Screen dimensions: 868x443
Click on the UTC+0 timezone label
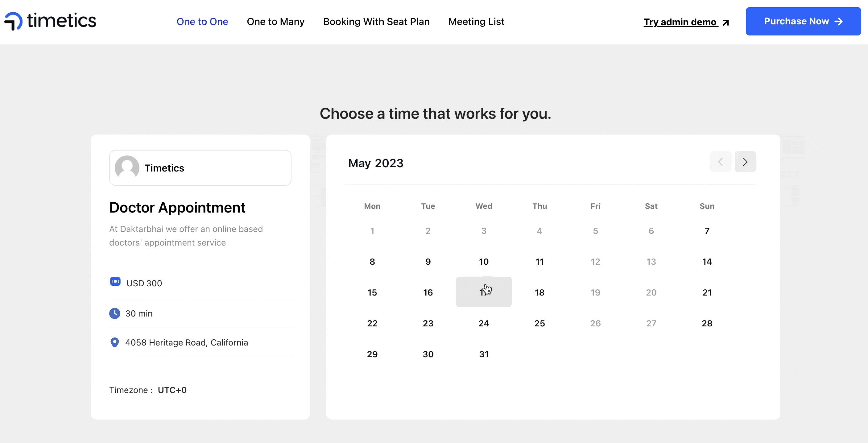click(x=172, y=390)
